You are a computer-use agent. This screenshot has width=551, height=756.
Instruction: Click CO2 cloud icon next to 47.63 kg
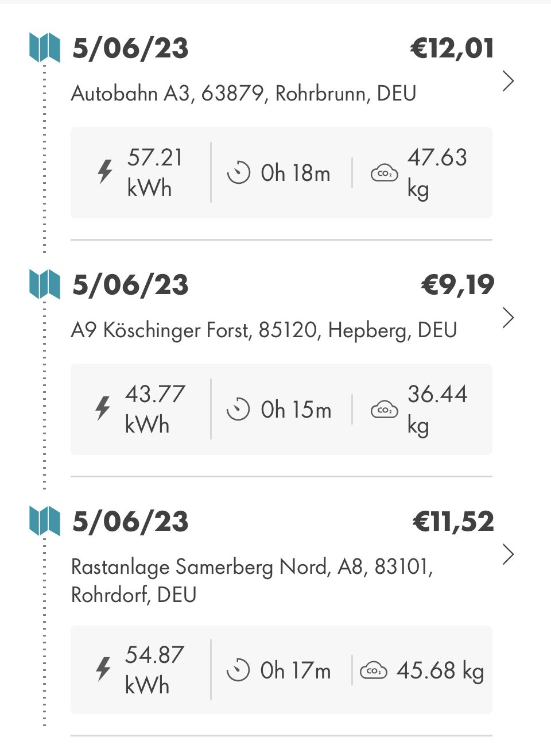point(385,172)
